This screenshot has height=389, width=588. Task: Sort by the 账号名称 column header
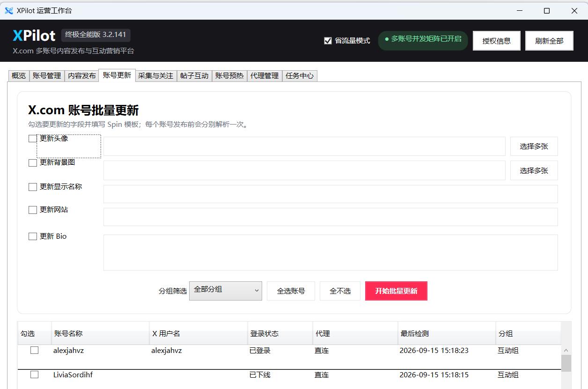[100, 333]
